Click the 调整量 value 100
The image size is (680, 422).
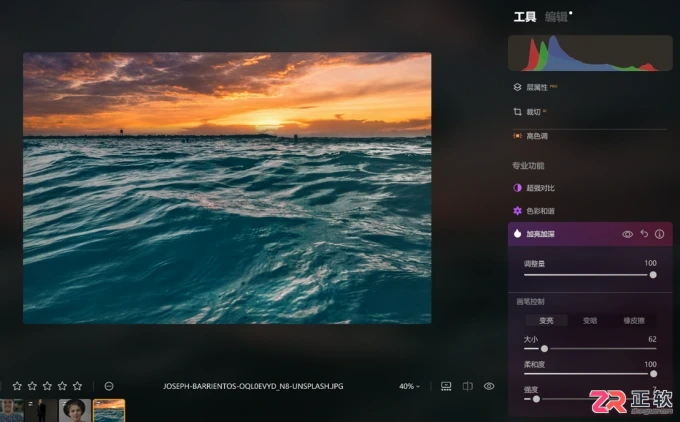pos(651,263)
